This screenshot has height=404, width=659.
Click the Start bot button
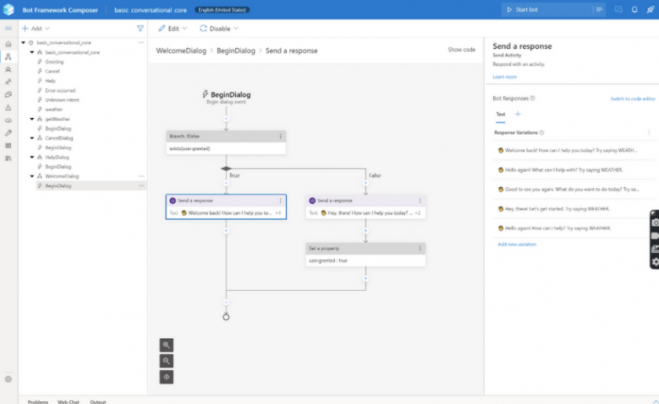pos(528,9)
